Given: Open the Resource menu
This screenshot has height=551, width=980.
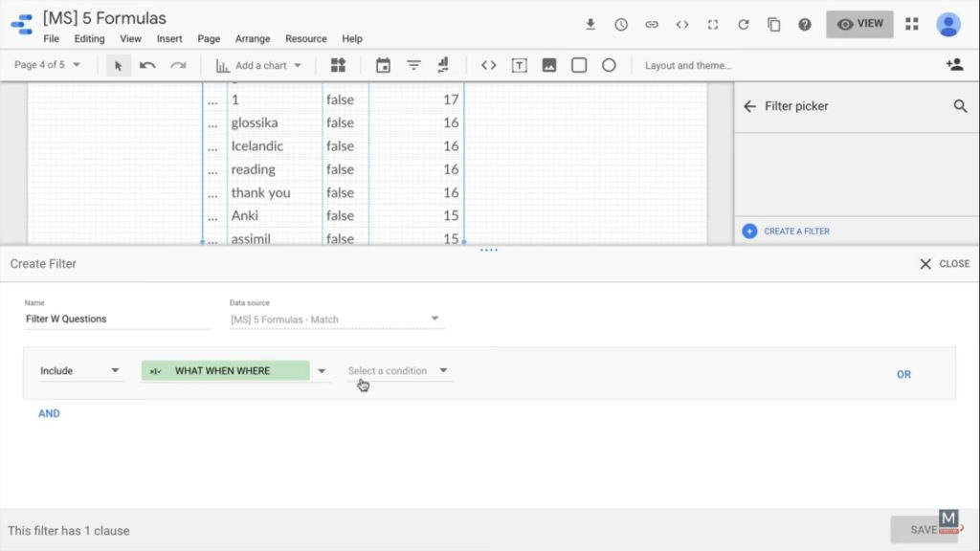Looking at the screenshot, I should click(305, 39).
